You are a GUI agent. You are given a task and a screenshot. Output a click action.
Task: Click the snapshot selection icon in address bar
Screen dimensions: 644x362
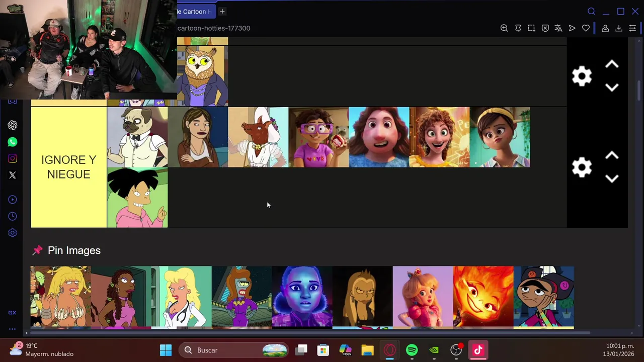(x=531, y=28)
